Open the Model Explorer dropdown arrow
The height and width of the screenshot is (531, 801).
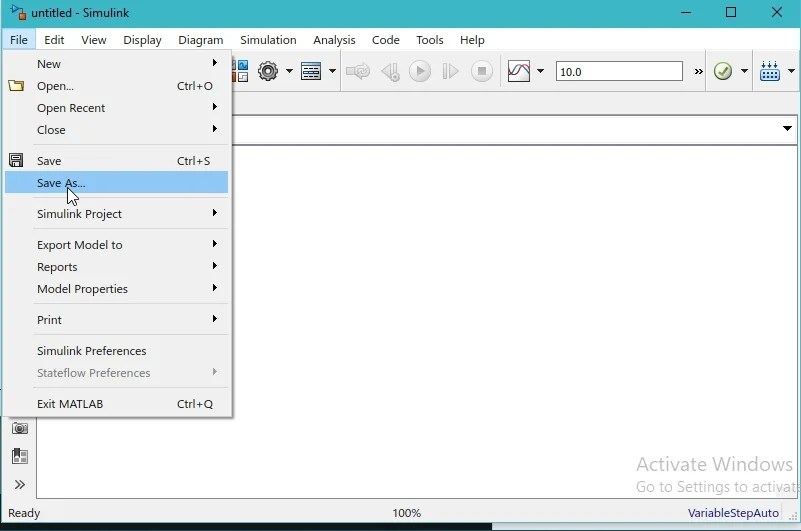coord(332,71)
